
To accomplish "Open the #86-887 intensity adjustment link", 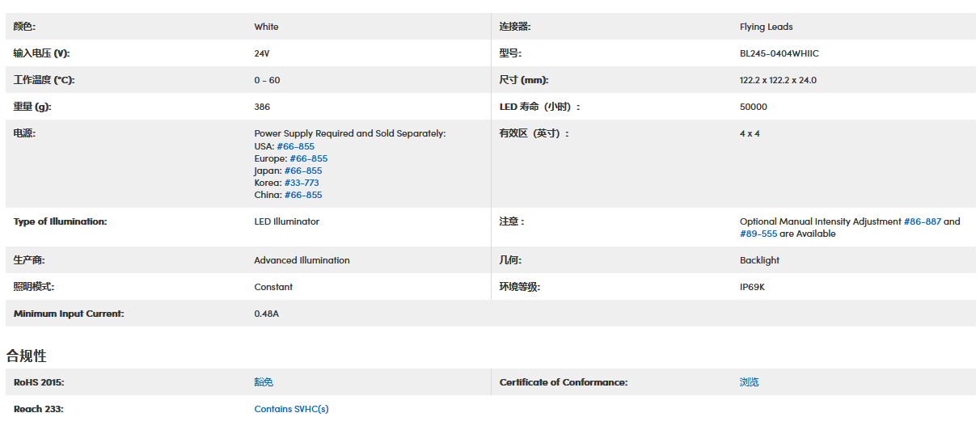I will 922,221.
